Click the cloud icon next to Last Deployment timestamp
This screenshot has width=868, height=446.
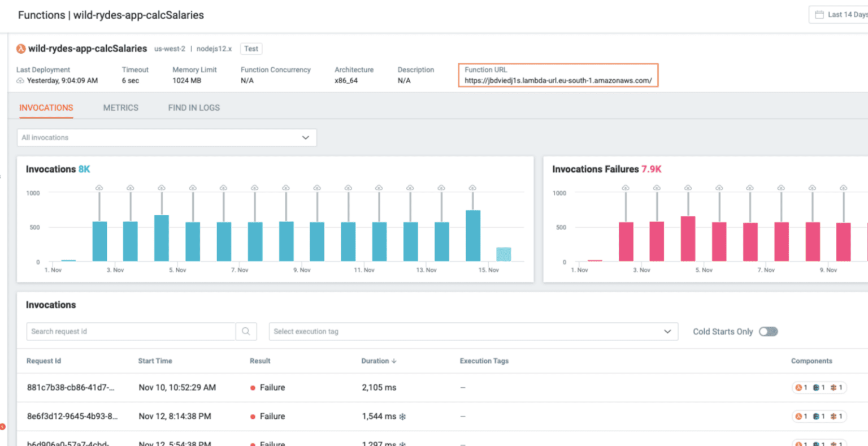point(21,79)
